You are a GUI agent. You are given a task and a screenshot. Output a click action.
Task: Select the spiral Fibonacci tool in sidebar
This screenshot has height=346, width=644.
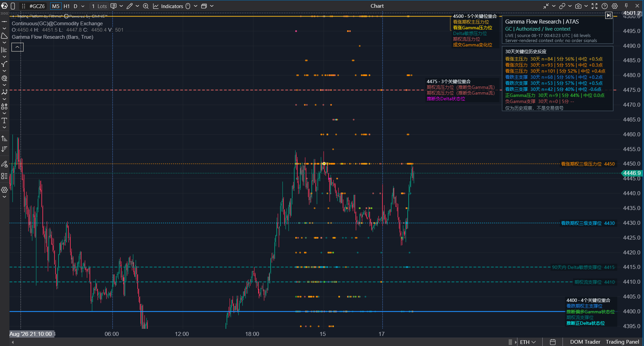click(4, 78)
